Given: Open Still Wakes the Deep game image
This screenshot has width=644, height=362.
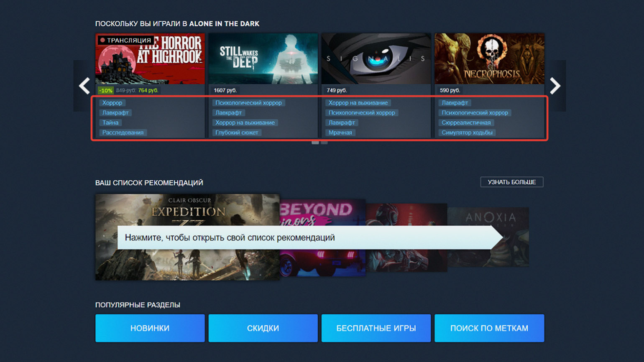Looking at the screenshot, I should pyautogui.click(x=263, y=59).
